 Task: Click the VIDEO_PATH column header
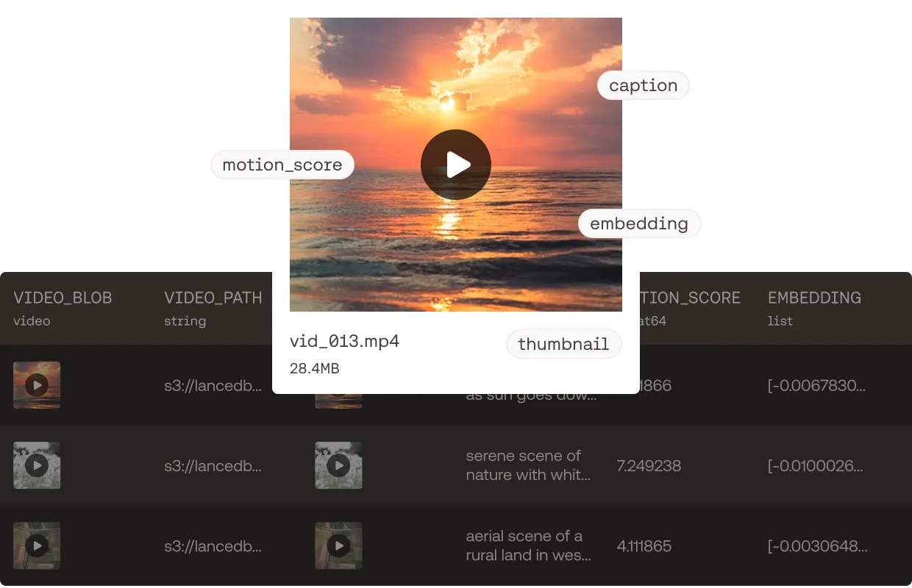(x=213, y=298)
